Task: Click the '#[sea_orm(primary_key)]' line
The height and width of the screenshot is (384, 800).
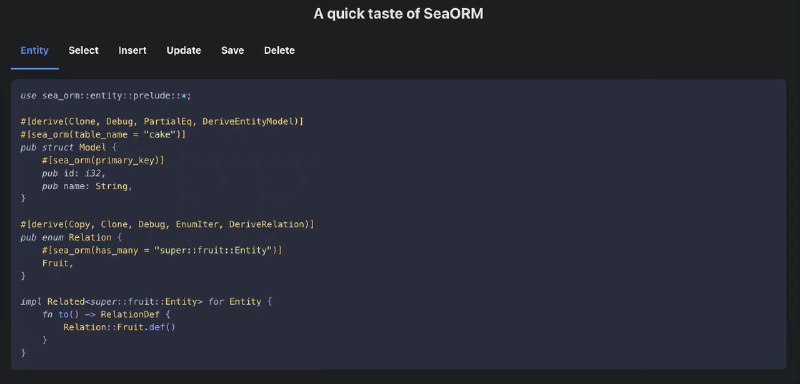Action: (103, 160)
